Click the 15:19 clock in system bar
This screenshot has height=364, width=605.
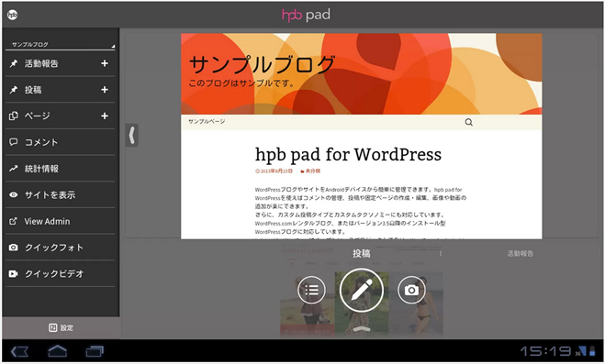pyautogui.click(x=545, y=351)
